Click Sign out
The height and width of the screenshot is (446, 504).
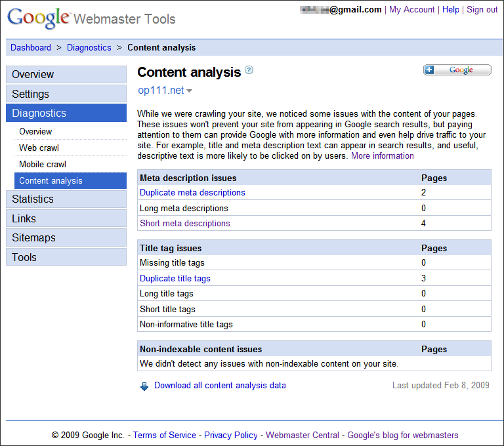(x=482, y=10)
